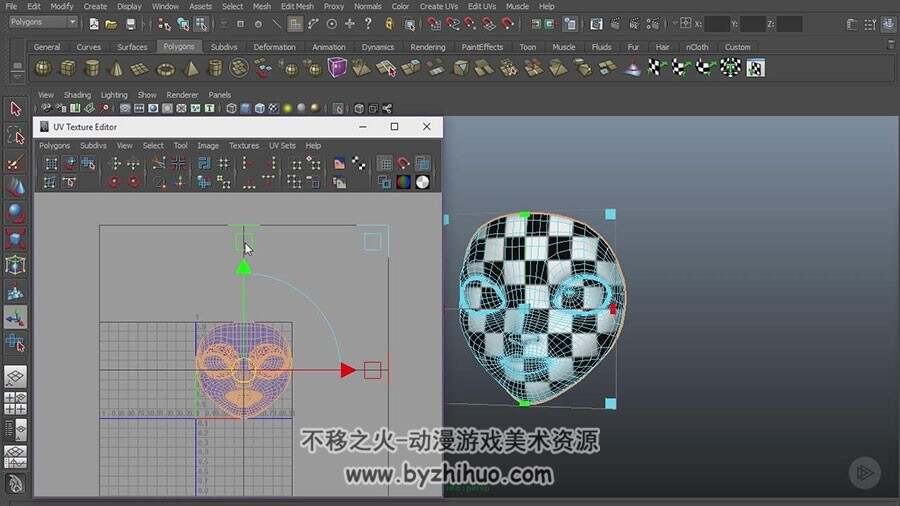The width and height of the screenshot is (900, 506).
Task: Open the viewport Lighting menu
Action: point(114,95)
